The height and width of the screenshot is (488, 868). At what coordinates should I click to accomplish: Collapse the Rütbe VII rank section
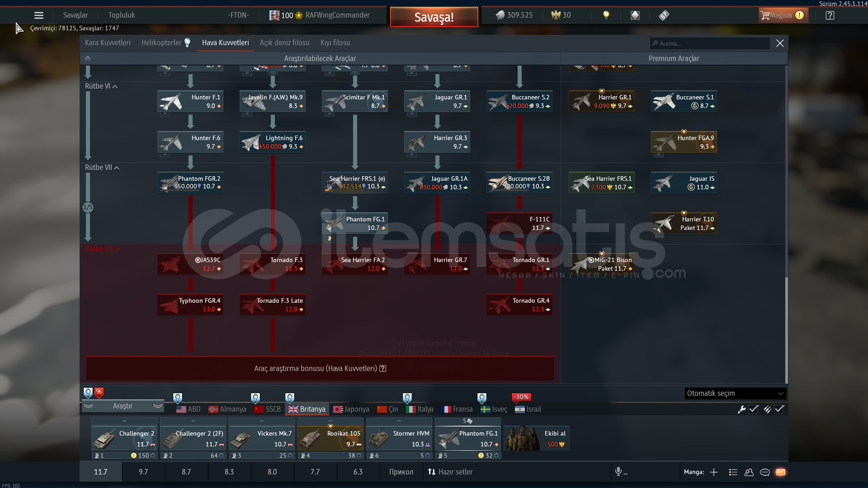102,168
